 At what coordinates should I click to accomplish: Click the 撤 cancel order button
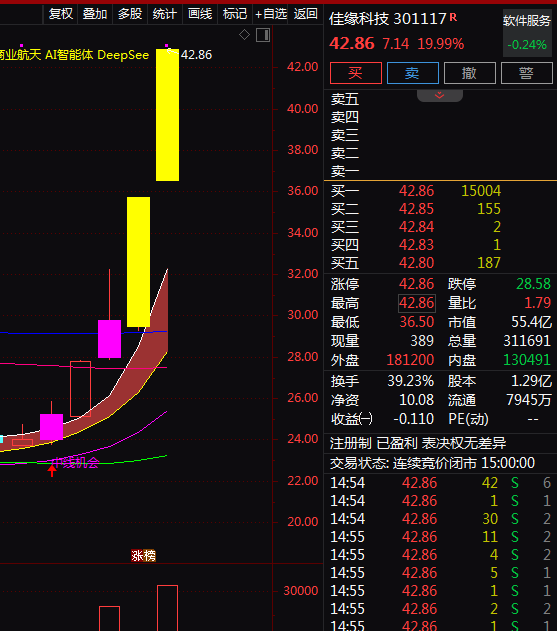[470, 73]
